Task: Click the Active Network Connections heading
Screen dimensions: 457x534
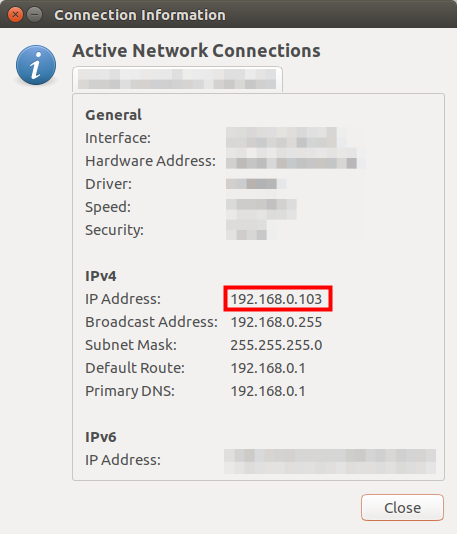Action: 196,51
